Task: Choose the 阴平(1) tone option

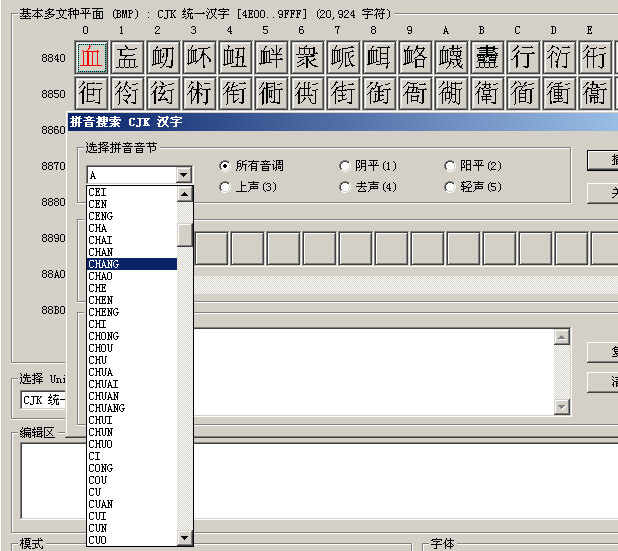Action: pyautogui.click(x=345, y=166)
